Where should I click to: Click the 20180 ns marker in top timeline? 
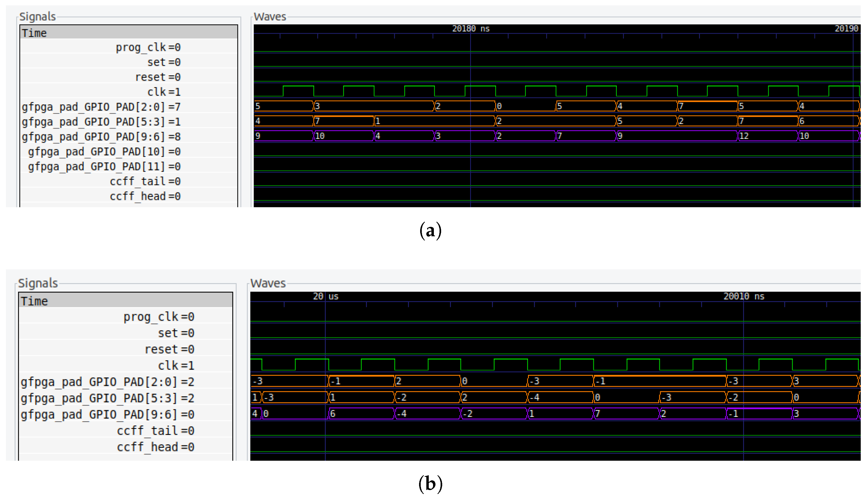click(x=470, y=29)
